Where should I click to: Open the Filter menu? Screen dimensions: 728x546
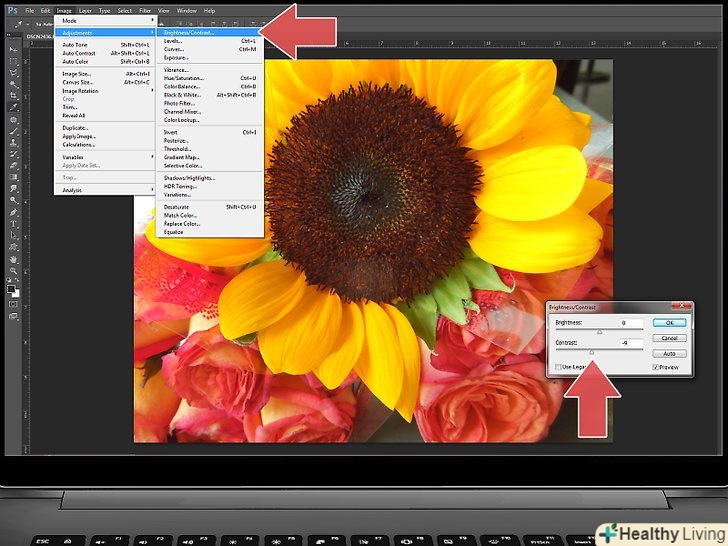pyautogui.click(x=145, y=10)
